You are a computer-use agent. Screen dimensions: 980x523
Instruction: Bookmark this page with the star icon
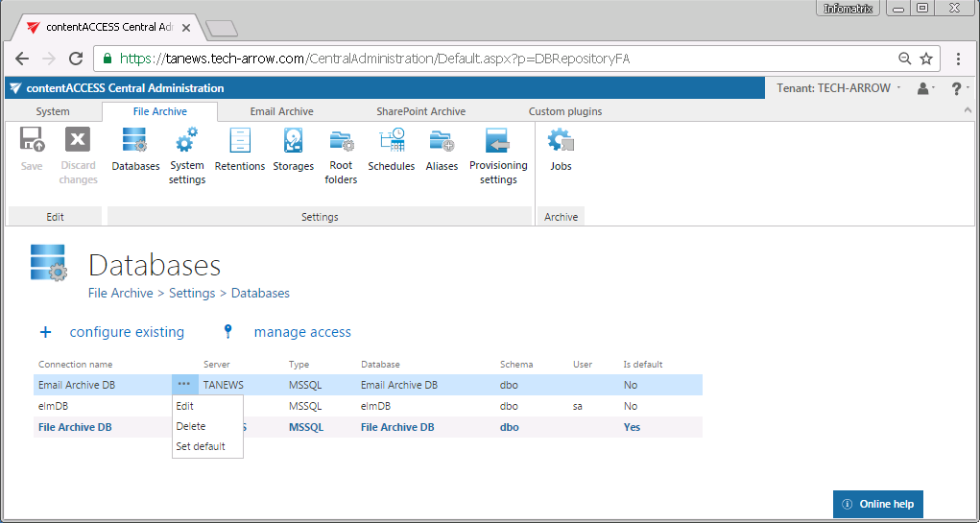(x=926, y=59)
